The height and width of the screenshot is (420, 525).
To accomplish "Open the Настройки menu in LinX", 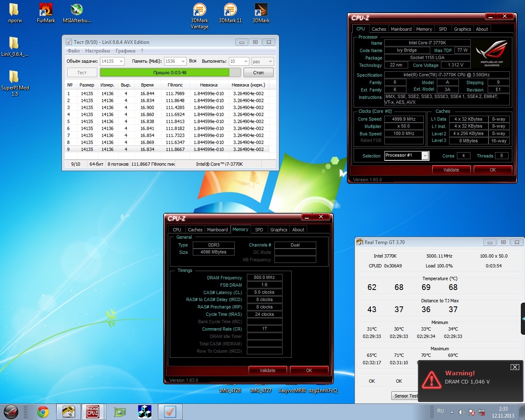I will point(97,51).
